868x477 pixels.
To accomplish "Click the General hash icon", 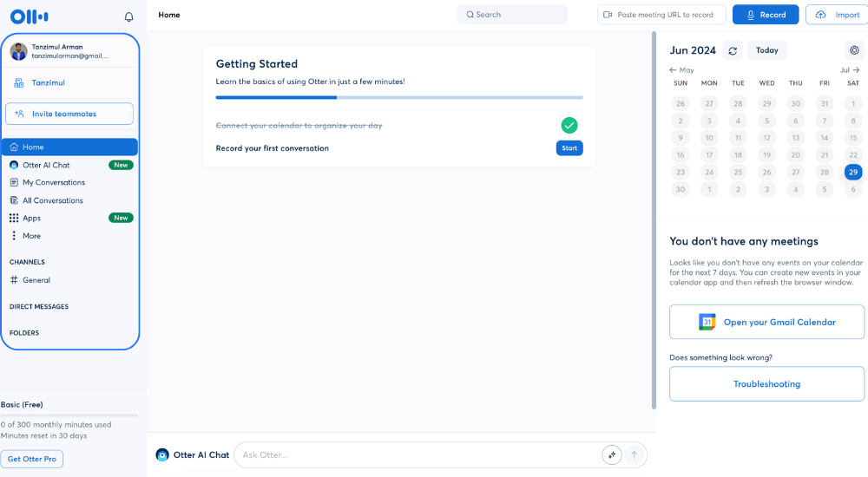I will pos(14,280).
